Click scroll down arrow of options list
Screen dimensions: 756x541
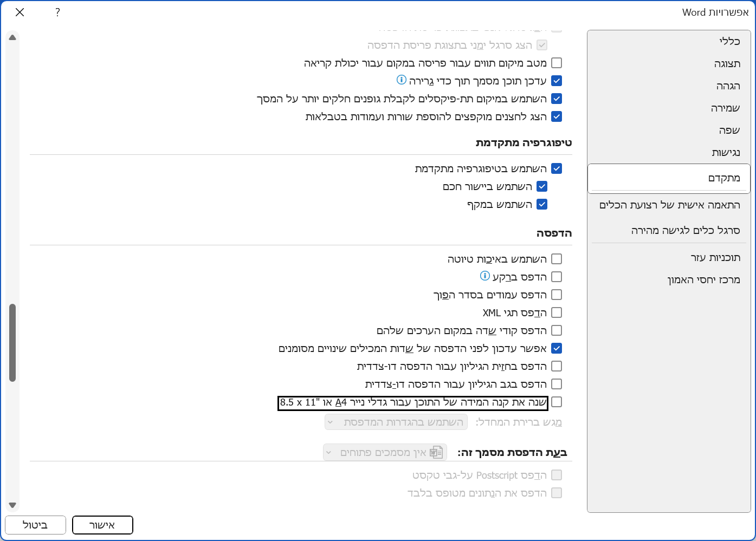12,505
